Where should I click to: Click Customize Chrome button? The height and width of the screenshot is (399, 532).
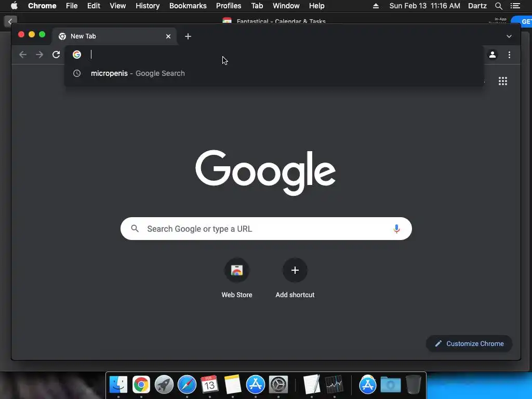[469, 344]
